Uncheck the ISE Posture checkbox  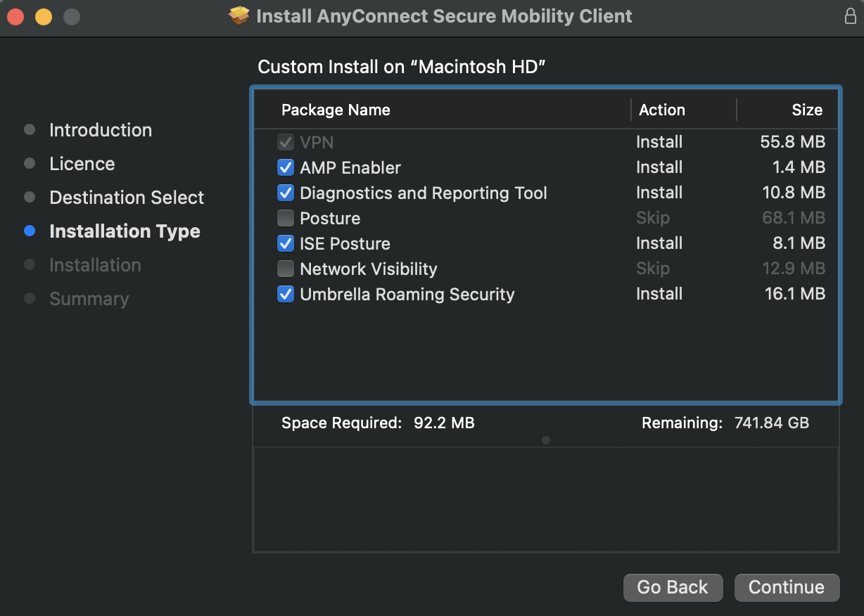point(286,244)
